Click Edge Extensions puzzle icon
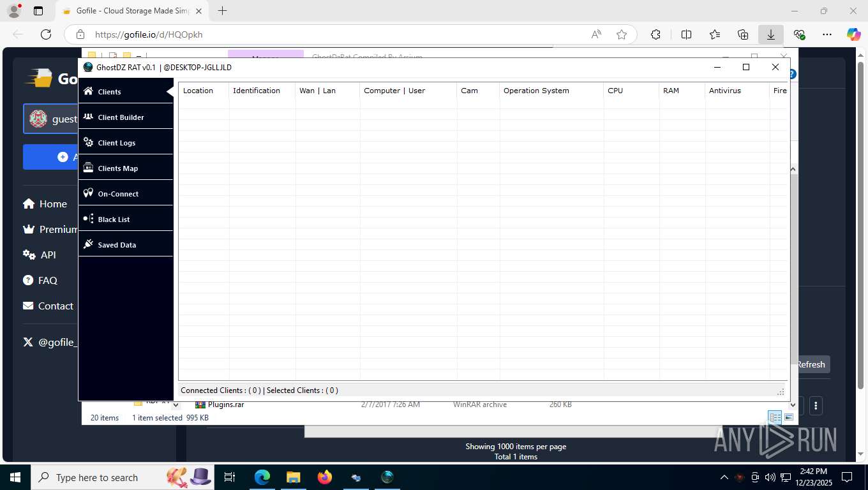 pyautogui.click(x=655, y=34)
